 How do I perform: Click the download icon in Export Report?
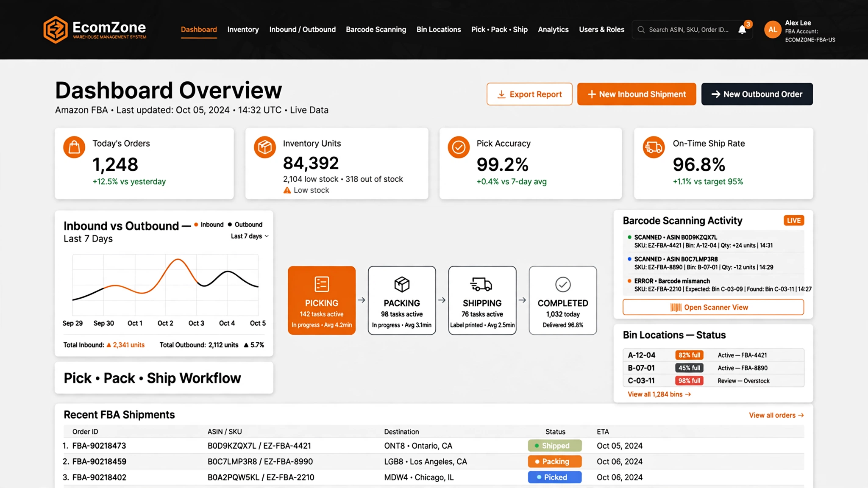[x=501, y=94]
